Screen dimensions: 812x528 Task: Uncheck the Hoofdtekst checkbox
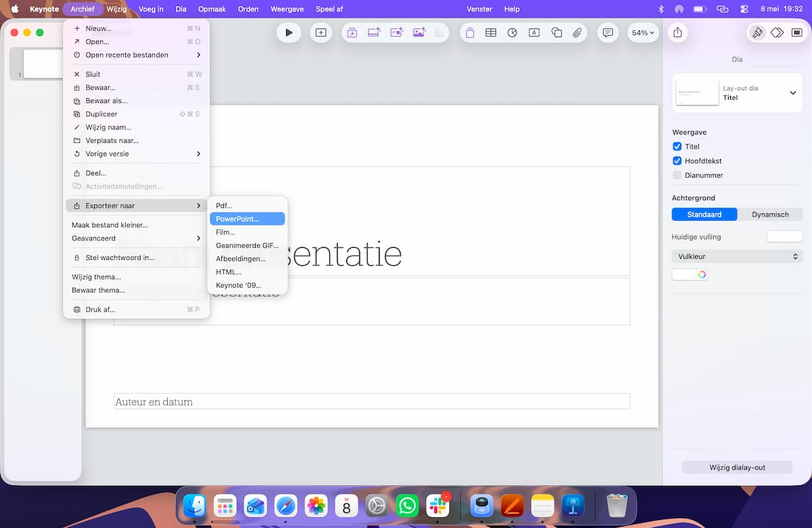click(677, 161)
